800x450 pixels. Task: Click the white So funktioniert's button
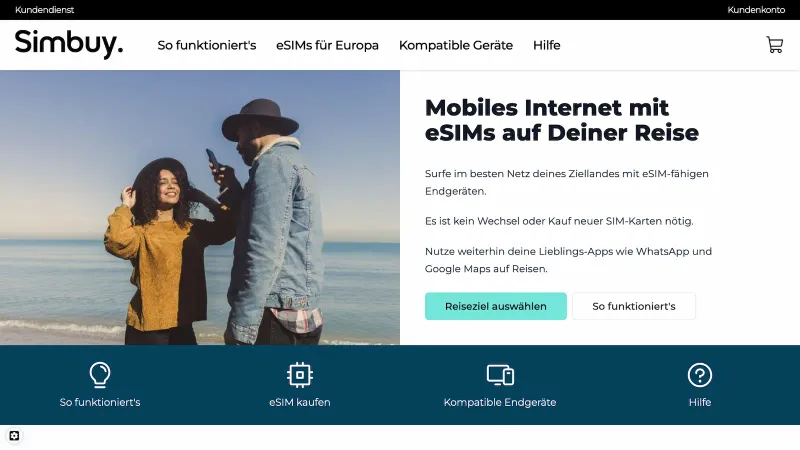pos(634,306)
